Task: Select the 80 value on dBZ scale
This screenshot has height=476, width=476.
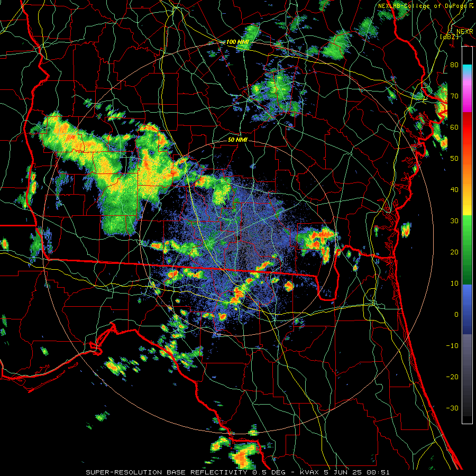Action: tap(454, 65)
